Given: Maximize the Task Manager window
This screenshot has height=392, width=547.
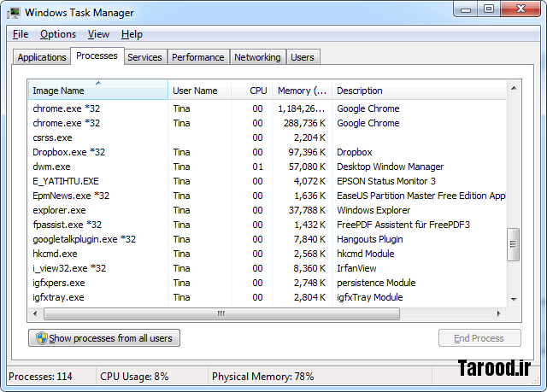Looking at the screenshot, I should pos(489,9).
